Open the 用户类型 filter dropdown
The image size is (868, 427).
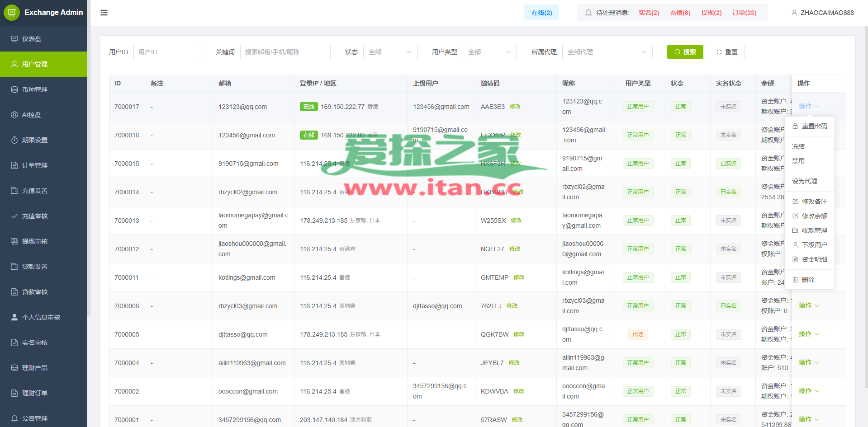489,52
